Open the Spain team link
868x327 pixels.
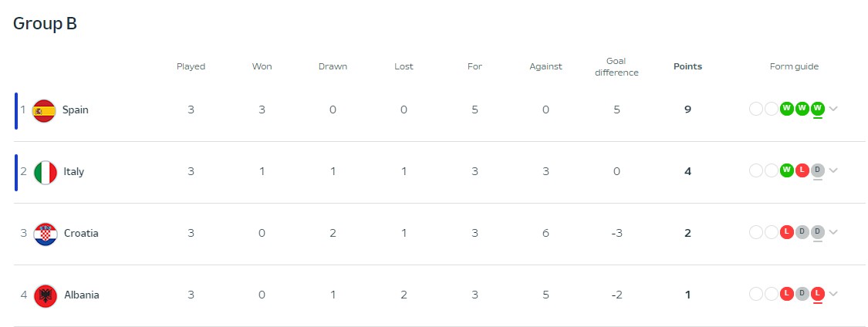pyautogui.click(x=76, y=110)
